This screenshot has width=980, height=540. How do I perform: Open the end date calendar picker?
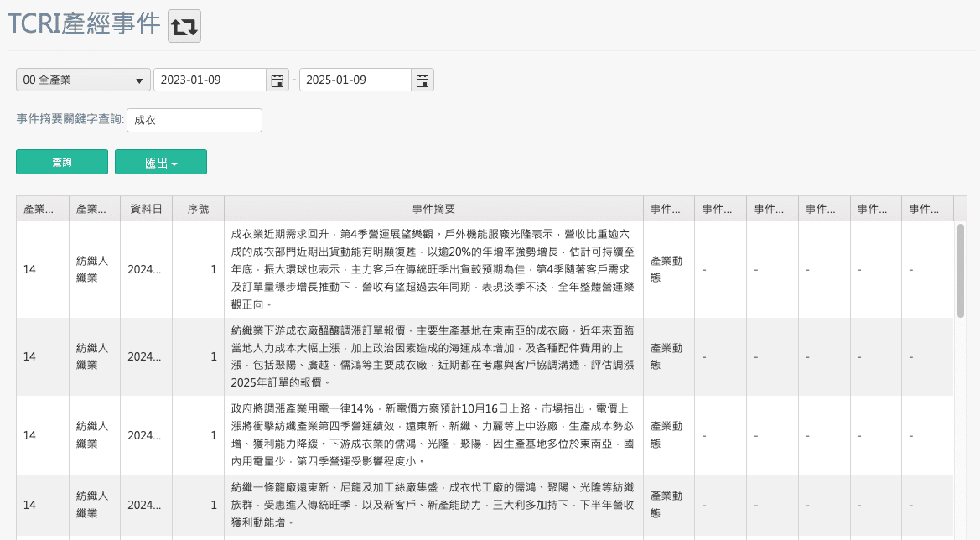click(423, 80)
